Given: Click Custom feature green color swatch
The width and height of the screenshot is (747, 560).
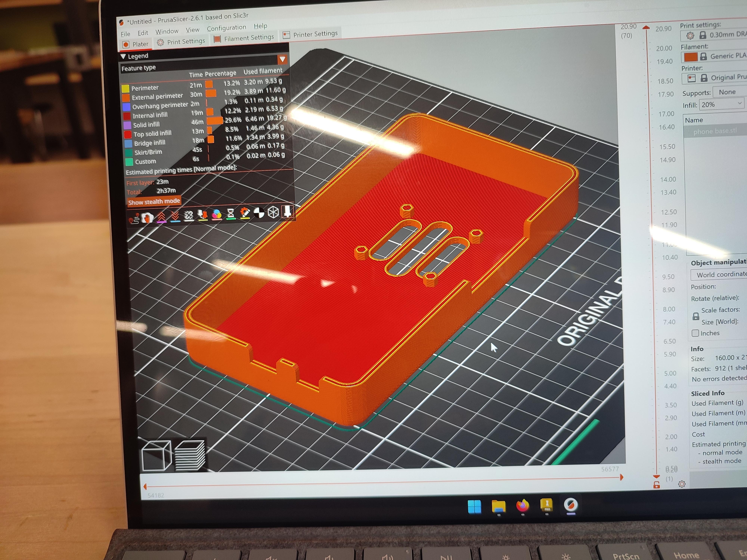Looking at the screenshot, I should tap(129, 162).
